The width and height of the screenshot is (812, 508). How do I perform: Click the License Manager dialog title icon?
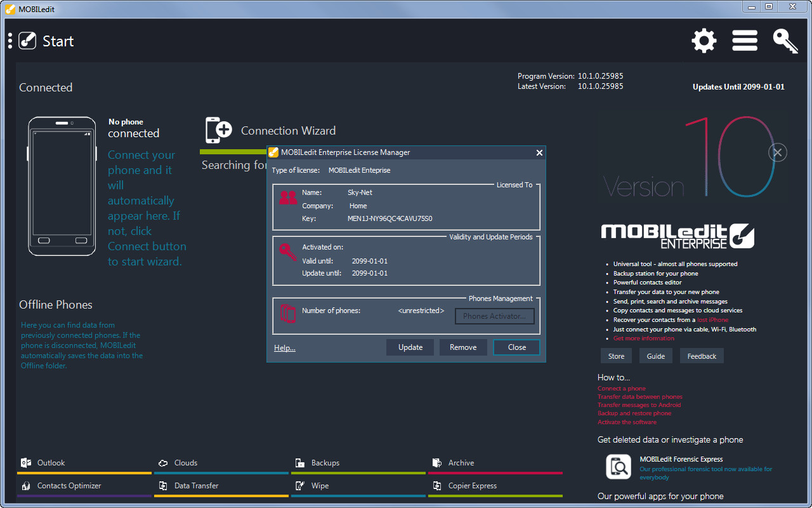pyautogui.click(x=273, y=152)
